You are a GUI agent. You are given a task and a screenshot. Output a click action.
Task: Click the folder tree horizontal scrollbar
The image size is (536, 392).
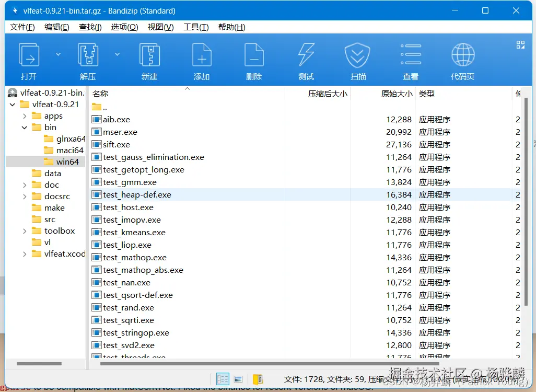(39, 364)
